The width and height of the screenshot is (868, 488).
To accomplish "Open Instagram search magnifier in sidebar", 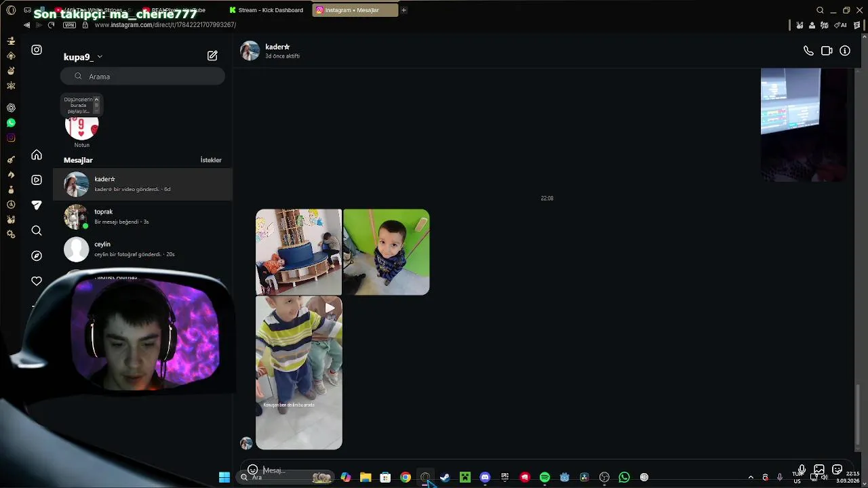I will (37, 230).
